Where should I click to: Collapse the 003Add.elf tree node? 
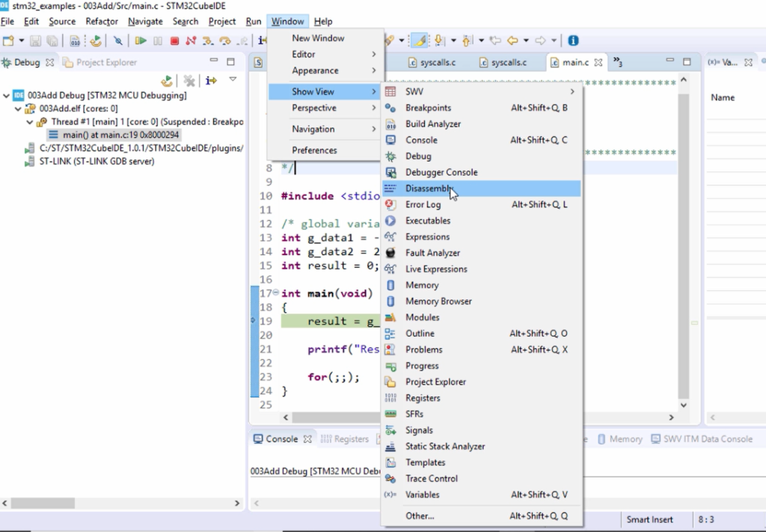point(18,109)
